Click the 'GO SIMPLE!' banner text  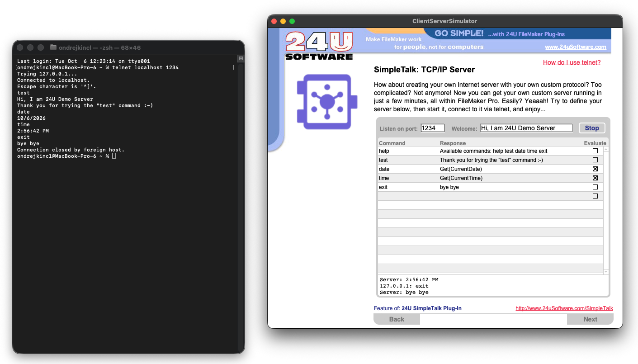tap(459, 33)
